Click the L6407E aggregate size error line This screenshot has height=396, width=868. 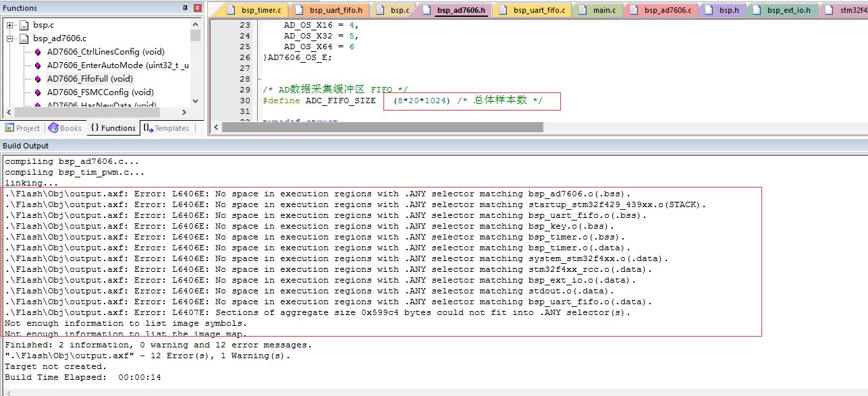tap(318, 312)
